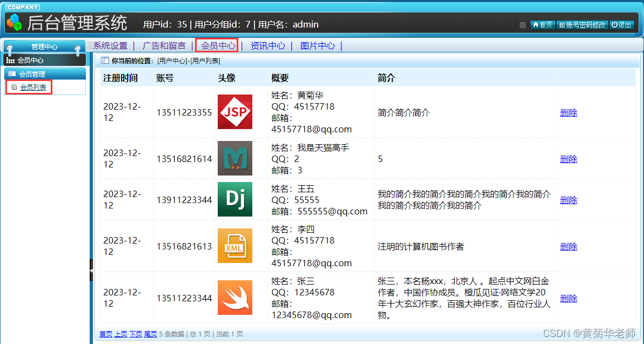The height and width of the screenshot is (344, 644).
Task: Switch to 广告和留言 tab
Action: [x=164, y=45]
